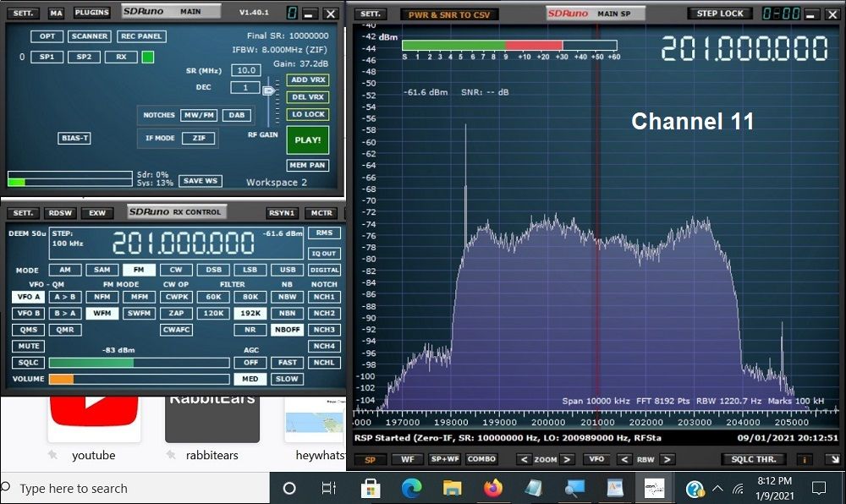The image size is (846, 504).
Task: Click the OPT button in Main window
Action: click(x=47, y=36)
